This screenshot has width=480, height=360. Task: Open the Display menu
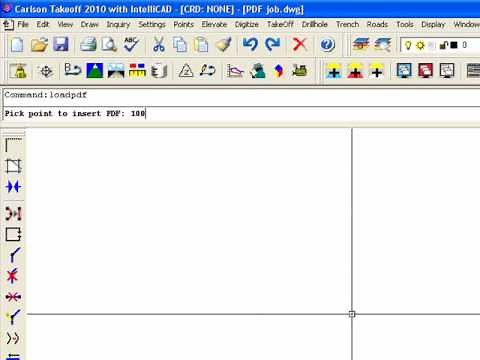tap(433, 25)
